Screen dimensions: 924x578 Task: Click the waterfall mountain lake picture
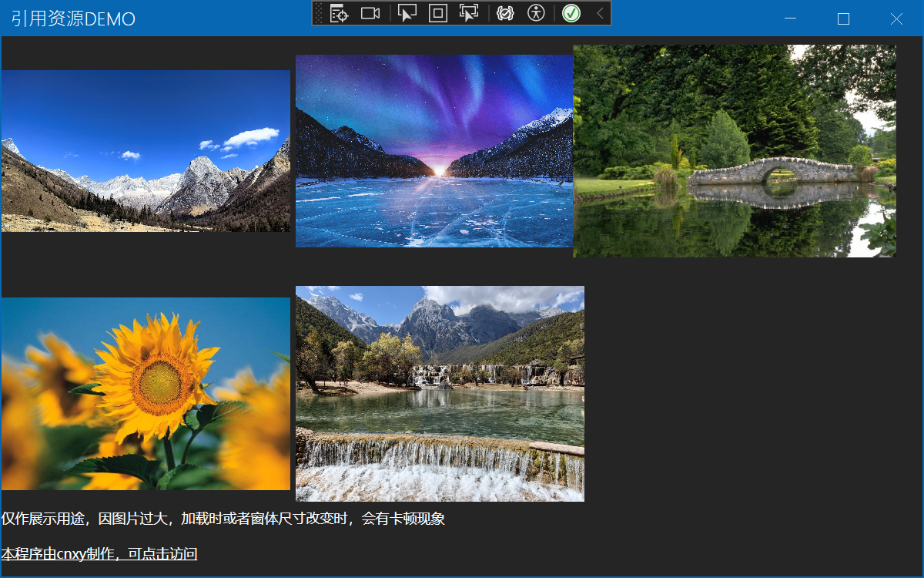[x=440, y=393]
